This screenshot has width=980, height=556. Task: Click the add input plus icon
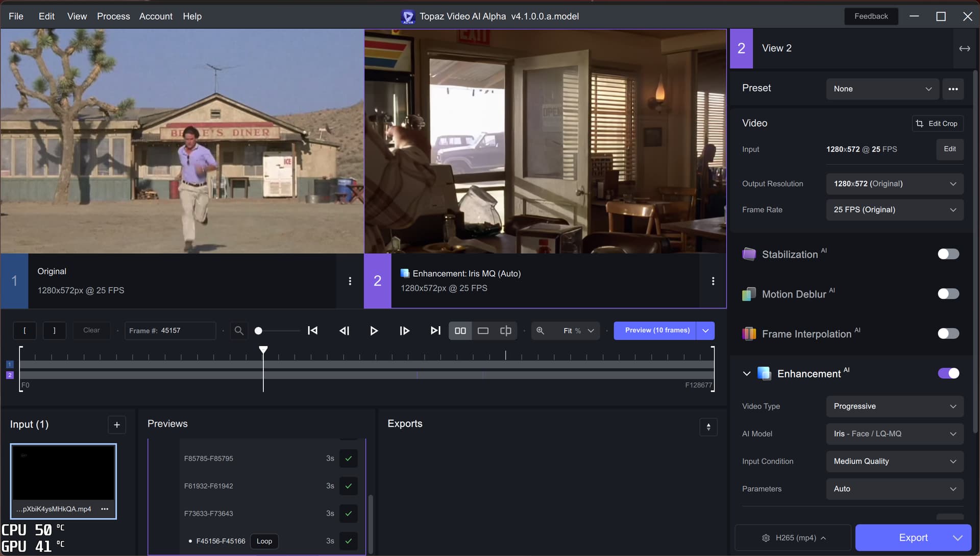(117, 425)
